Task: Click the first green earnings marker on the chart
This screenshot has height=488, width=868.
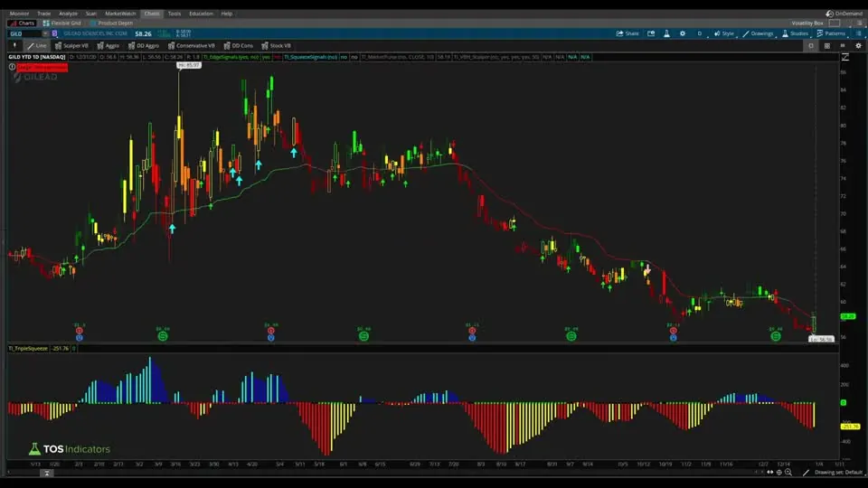Action: pos(162,336)
